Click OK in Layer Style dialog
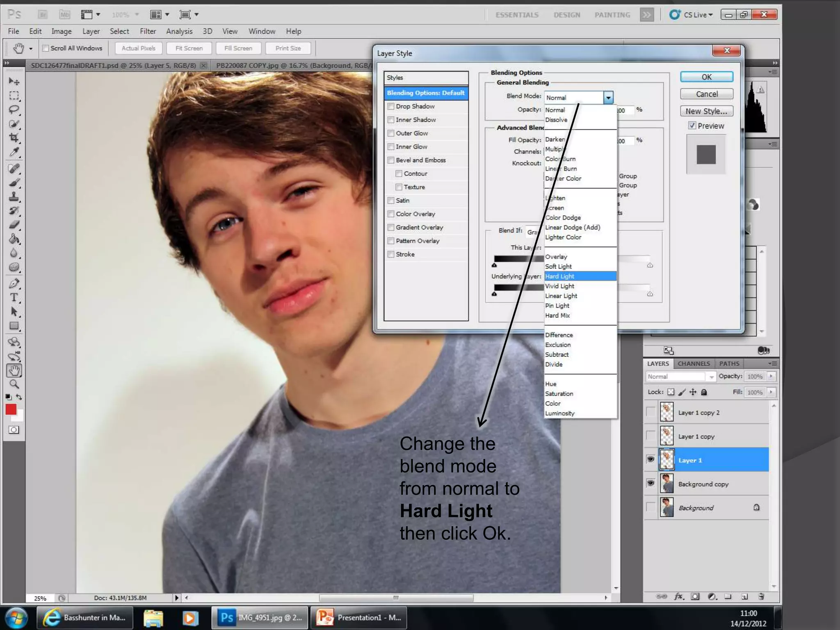 click(x=706, y=77)
